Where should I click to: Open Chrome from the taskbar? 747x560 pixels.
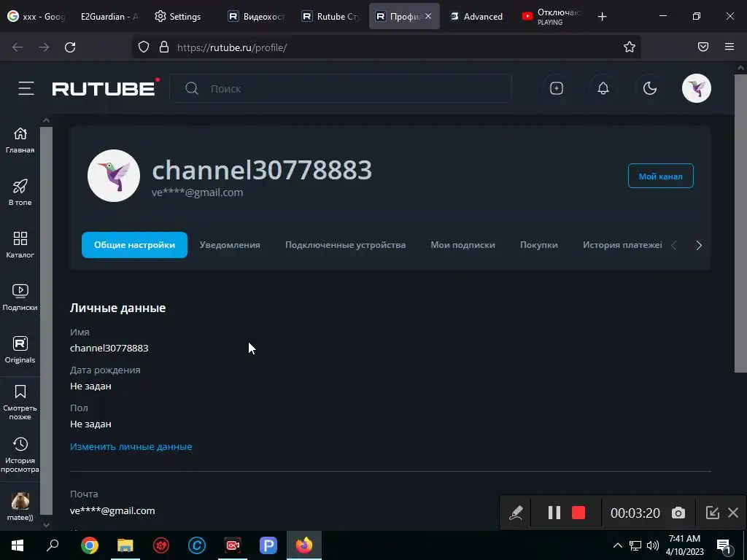pos(90,545)
